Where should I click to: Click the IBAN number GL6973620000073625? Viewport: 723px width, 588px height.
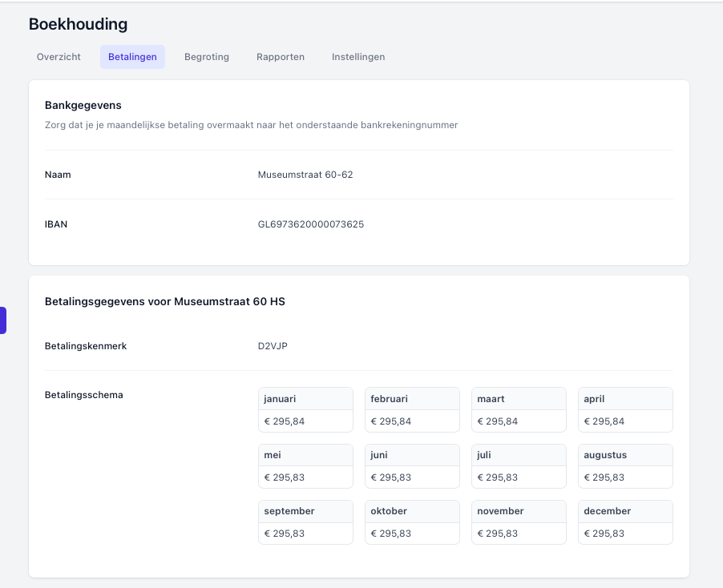(x=311, y=224)
